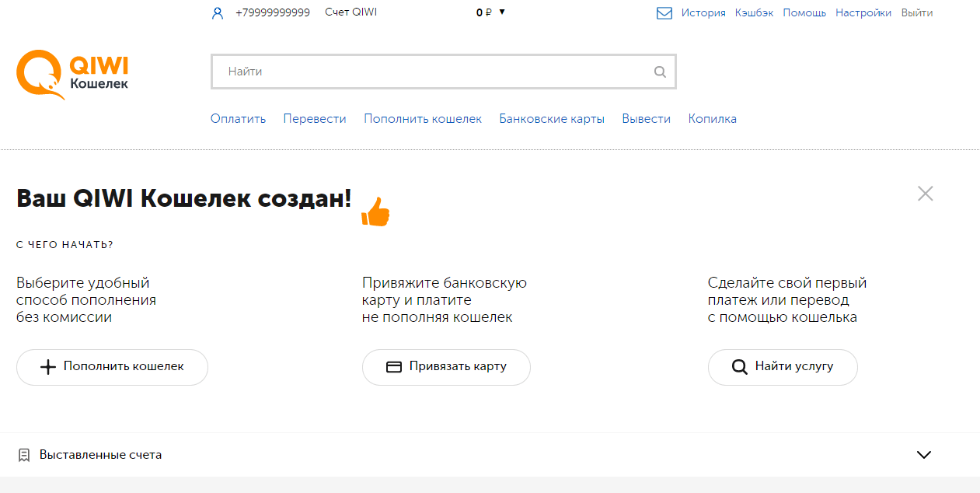
Task: Click the user profile icon
Action: [218, 13]
